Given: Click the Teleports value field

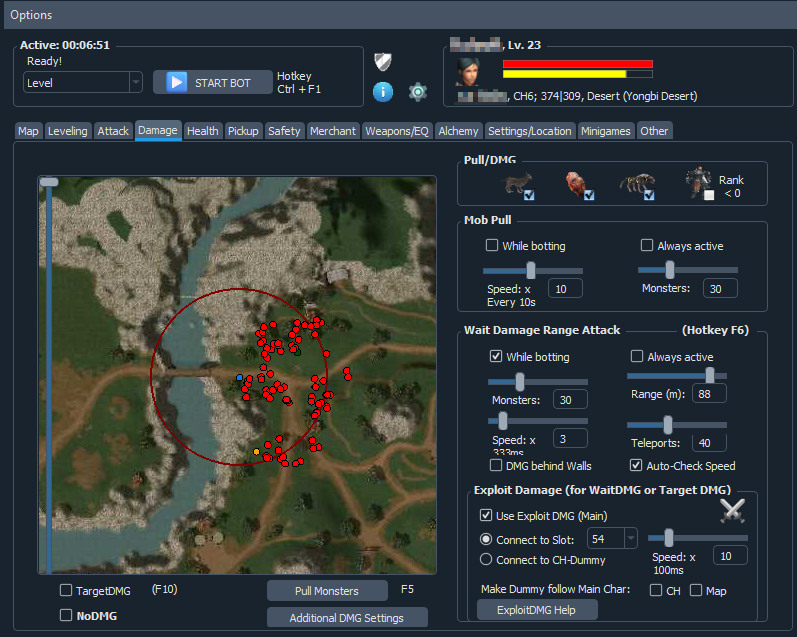Looking at the screenshot, I should (709, 443).
